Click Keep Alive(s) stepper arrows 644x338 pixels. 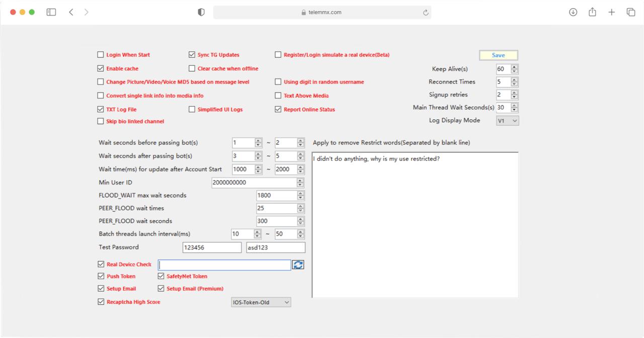click(x=514, y=69)
